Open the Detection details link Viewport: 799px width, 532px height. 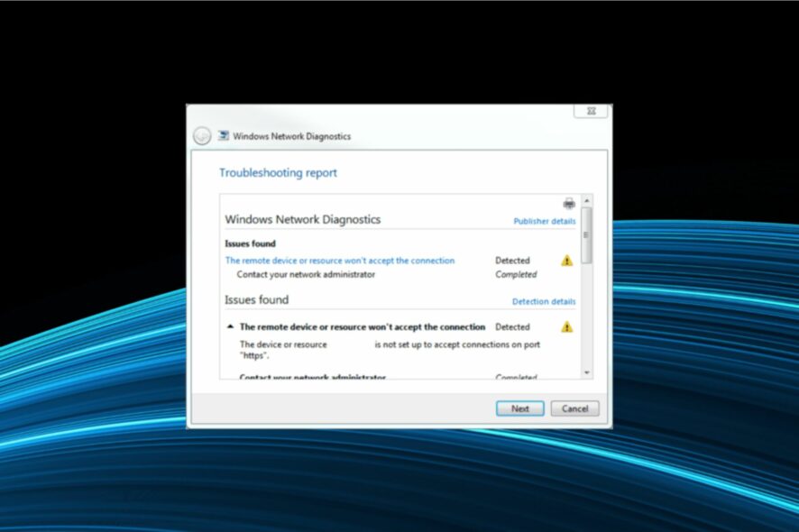[x=544, y=302]
